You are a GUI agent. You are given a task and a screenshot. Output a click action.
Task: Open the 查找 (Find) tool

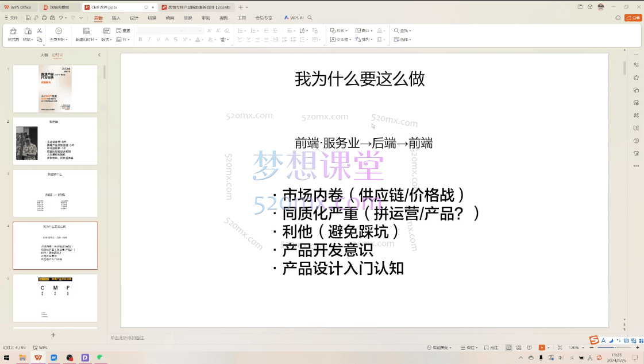tap(402, 30)
